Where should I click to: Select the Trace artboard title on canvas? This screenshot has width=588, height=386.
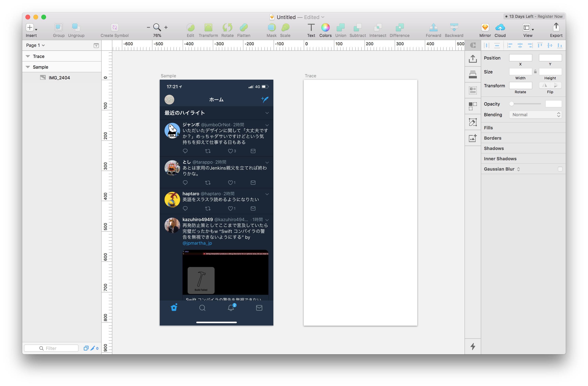(310, 76)
